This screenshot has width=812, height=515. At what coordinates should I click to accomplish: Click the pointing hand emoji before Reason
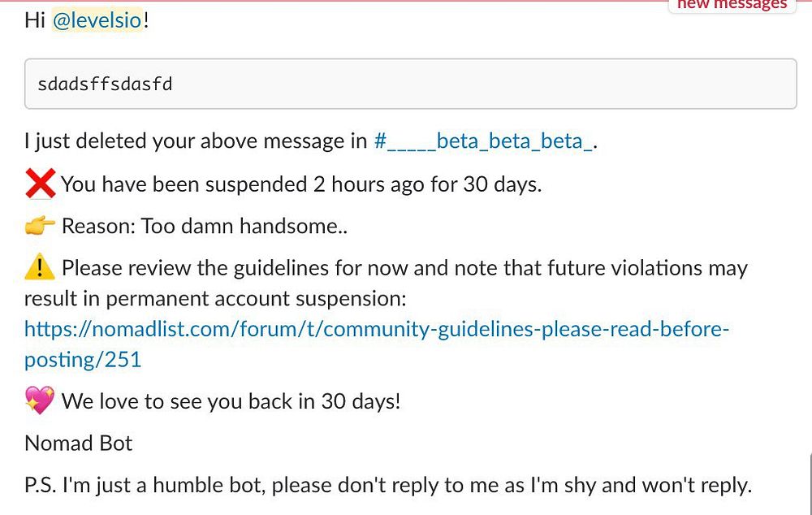40,227
